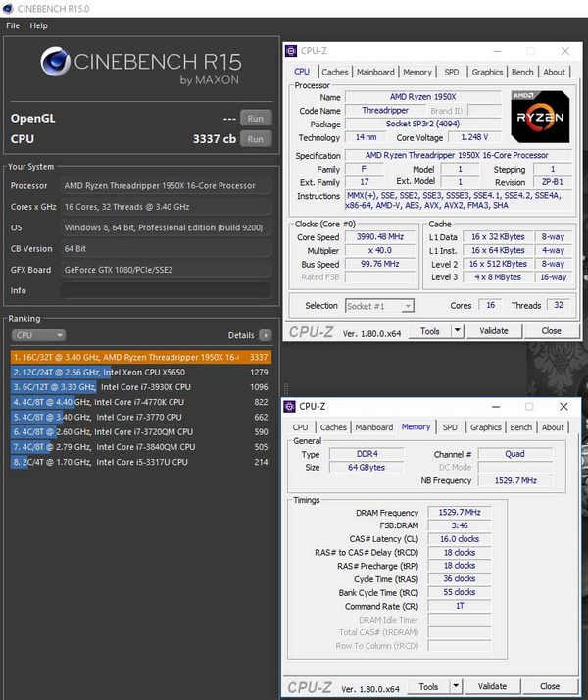Click the 3337 cb CPU score
The width and height of the screenshot is (588, 700).
click(215, 139)
